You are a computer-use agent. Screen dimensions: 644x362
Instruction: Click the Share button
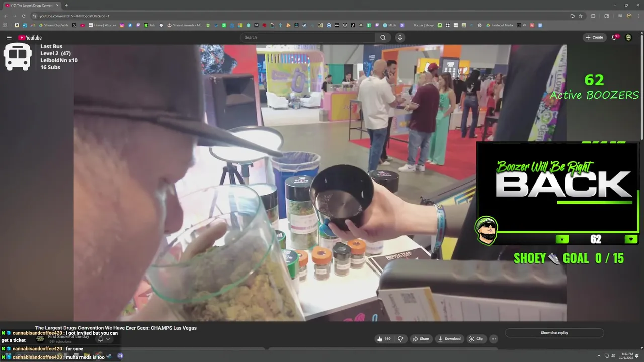click(421, 339)
